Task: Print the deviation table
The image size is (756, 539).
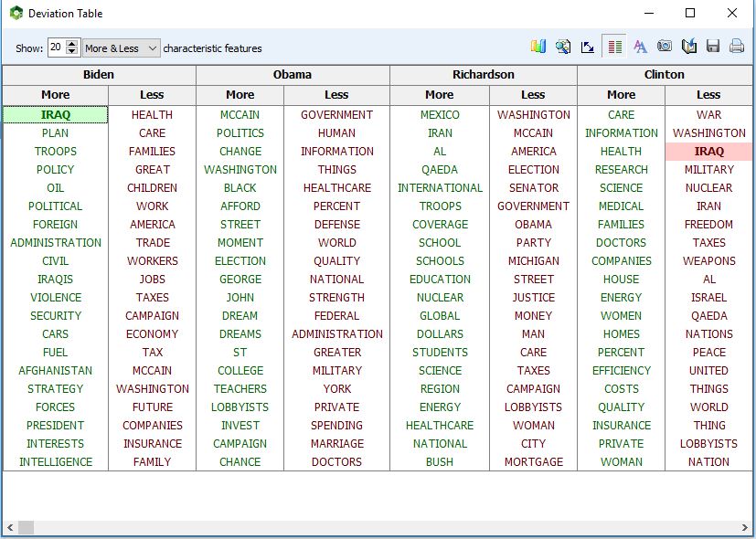Action: pos(737,47)
